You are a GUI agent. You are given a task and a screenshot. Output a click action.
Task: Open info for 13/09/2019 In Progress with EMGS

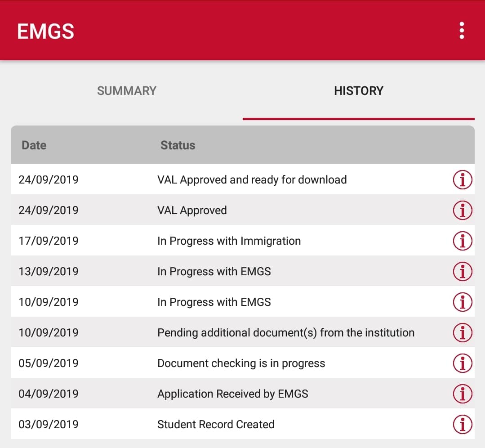coord(462,271)
